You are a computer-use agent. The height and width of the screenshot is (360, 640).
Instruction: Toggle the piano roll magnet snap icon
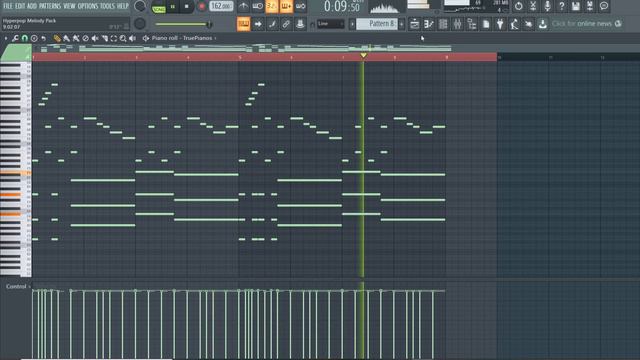pos(24,38)
